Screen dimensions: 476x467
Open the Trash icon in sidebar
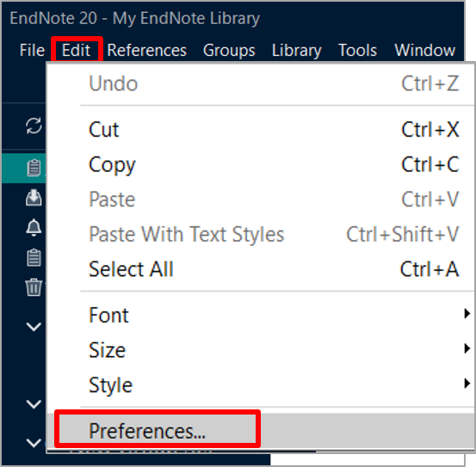click(x=34, y=287)
